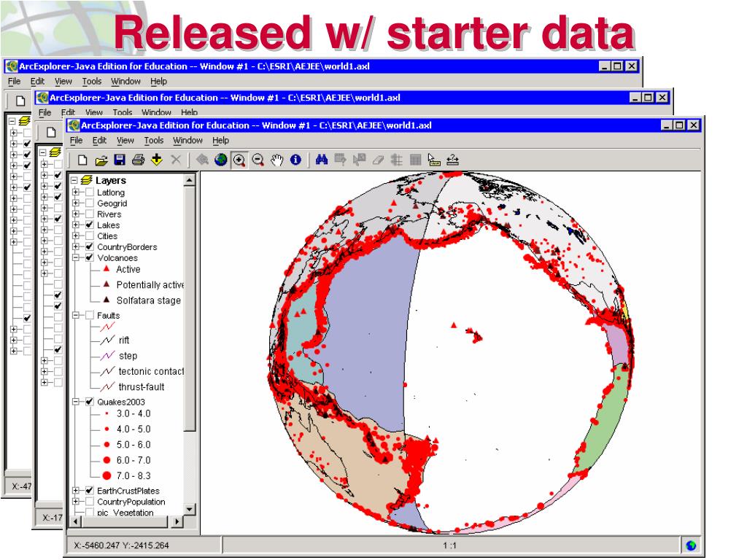Screen dimensions: 747x560
Task: Collapse the Quakes2003 layer legend
Action: 75,402
